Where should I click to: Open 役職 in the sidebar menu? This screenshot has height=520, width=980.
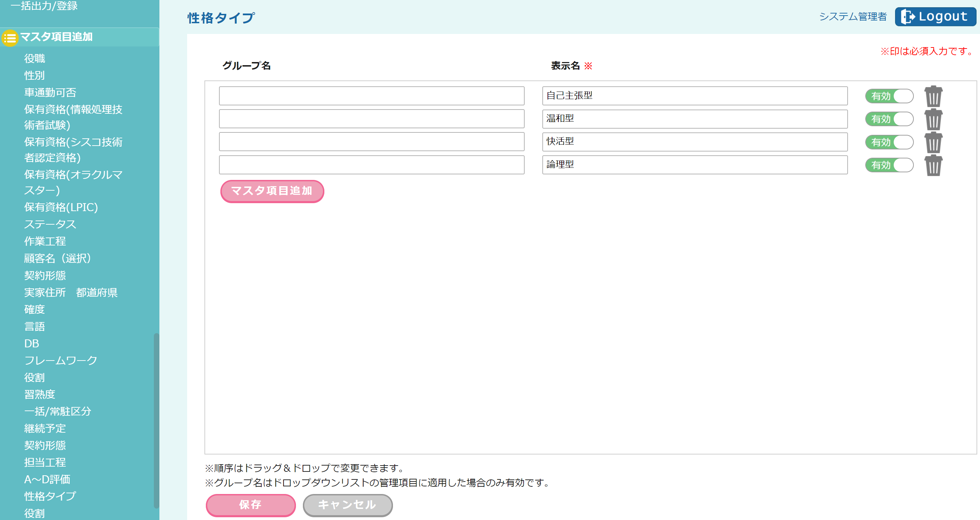35,59
